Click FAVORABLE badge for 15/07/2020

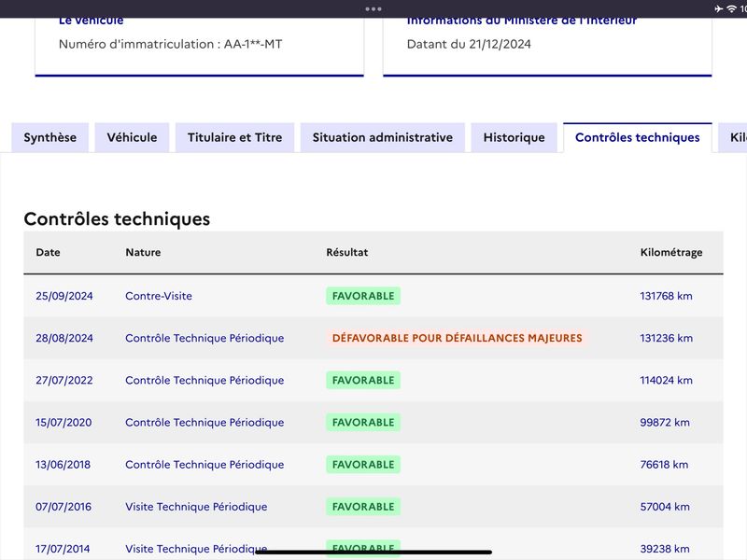coord(363,423)
